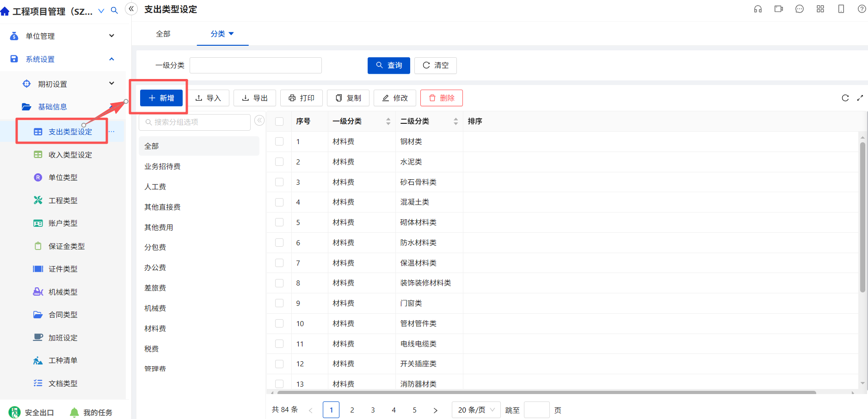
Task: Check the row for 防水材料类
Action: (279, 243)
